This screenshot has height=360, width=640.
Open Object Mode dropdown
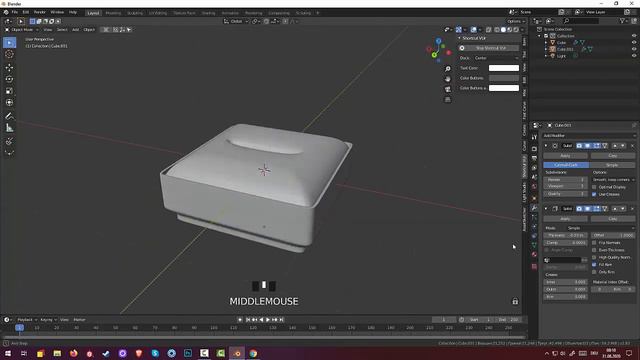click(22, 30)
